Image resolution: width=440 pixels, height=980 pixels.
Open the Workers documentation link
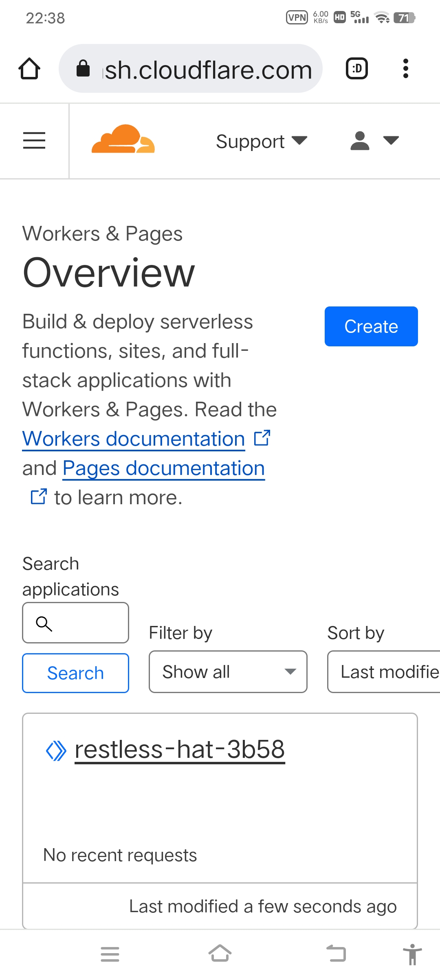pos(134,439)
